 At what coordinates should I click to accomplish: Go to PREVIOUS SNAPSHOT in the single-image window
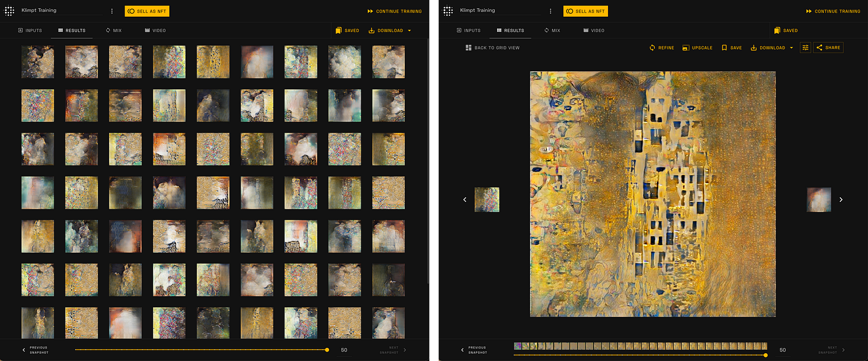pyautogui.click(x=473, y=350)
